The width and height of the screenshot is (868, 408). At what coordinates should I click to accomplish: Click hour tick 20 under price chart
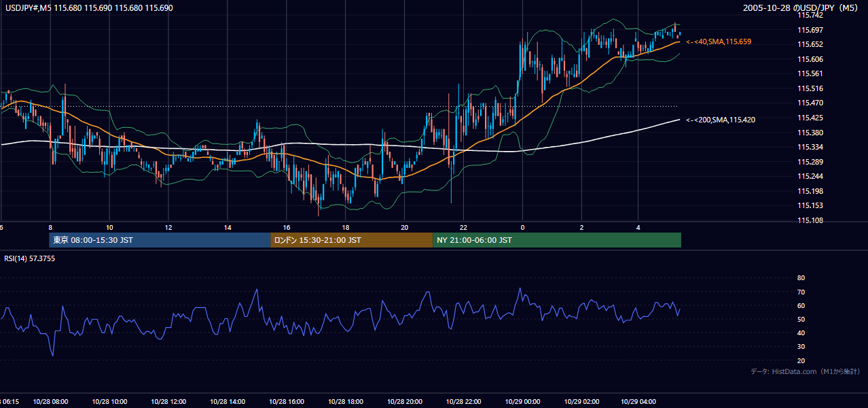[x=405, y=228]
